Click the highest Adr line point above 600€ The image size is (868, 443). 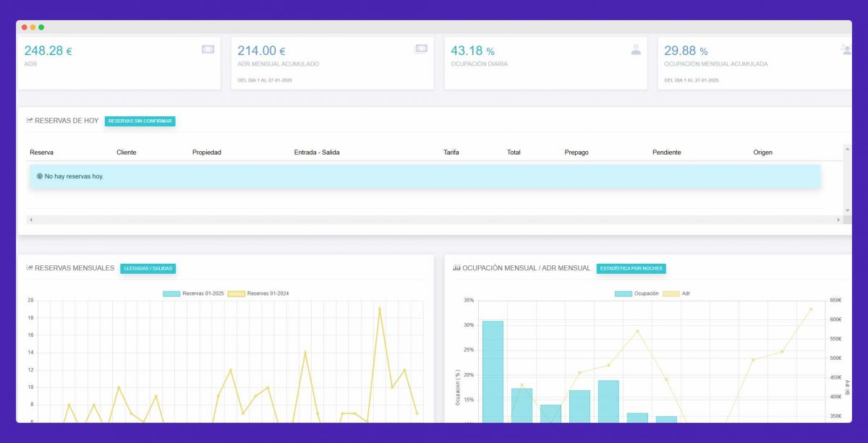pos(811,309)
